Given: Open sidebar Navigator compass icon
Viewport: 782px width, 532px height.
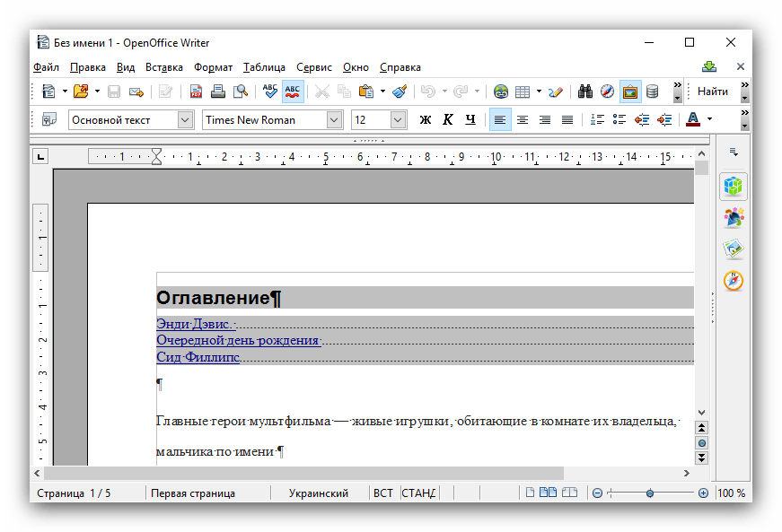Looking at the screenshot, I should coord(734,281).
